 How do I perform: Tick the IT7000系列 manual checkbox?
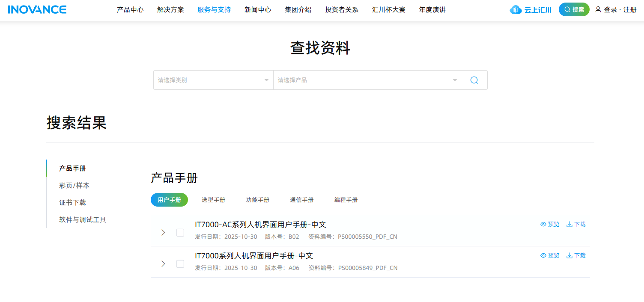click(180, 264)
